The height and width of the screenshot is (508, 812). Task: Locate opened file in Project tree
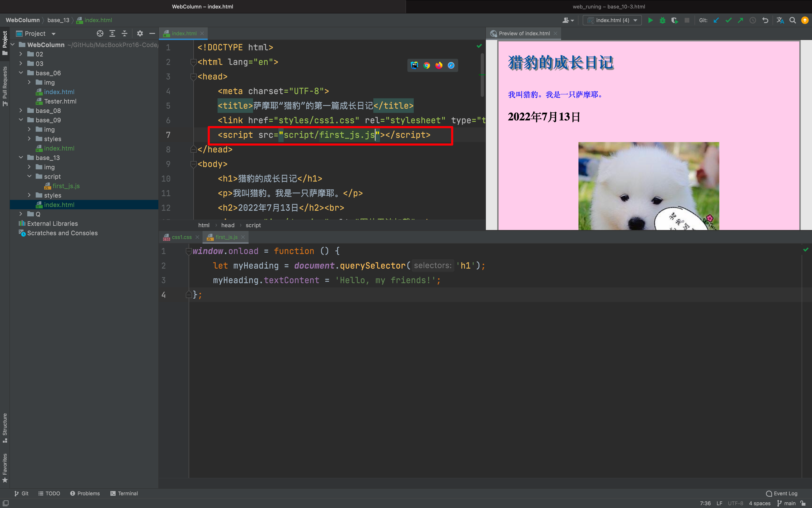[100, 34]
